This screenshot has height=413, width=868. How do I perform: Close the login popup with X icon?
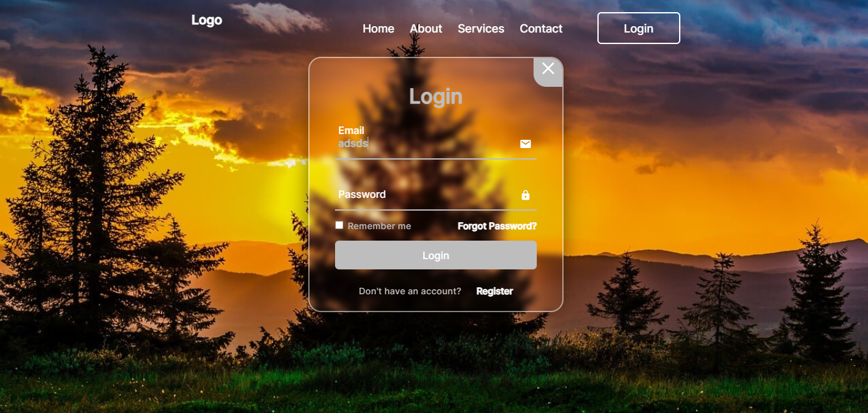tap(548, 69)
